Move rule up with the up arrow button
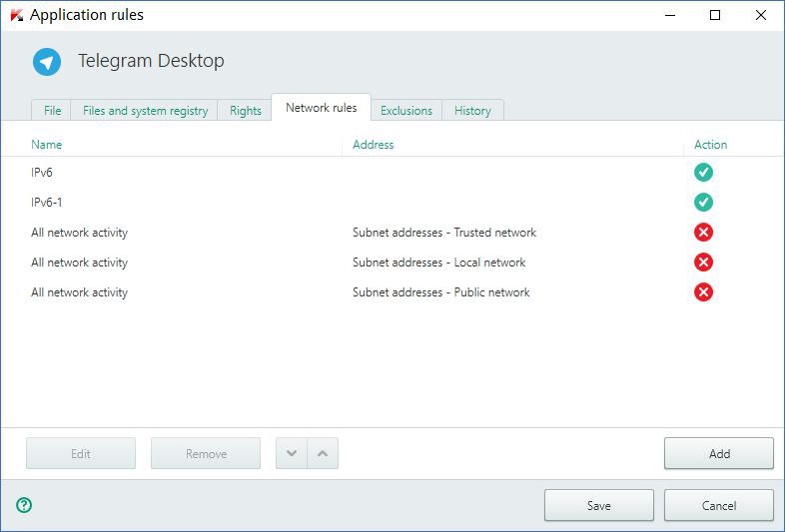Image resolution: width=785 pixels, height=532 pixels. pos(323,453)
